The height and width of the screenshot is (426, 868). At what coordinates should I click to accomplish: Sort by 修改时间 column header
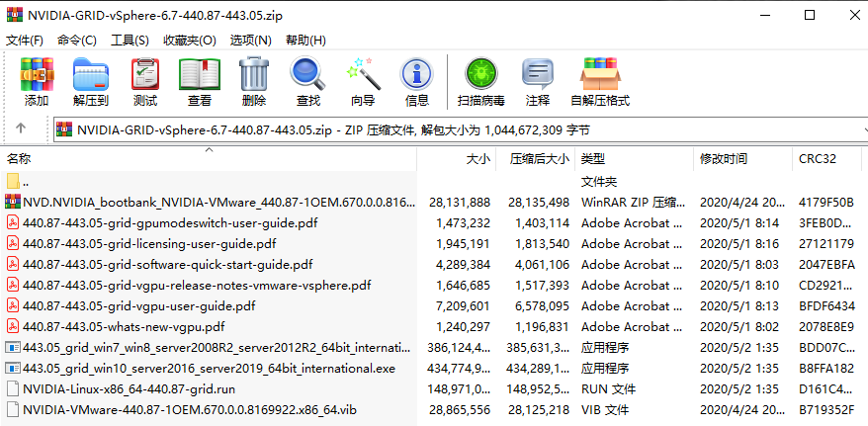click(x=742, y=159)
